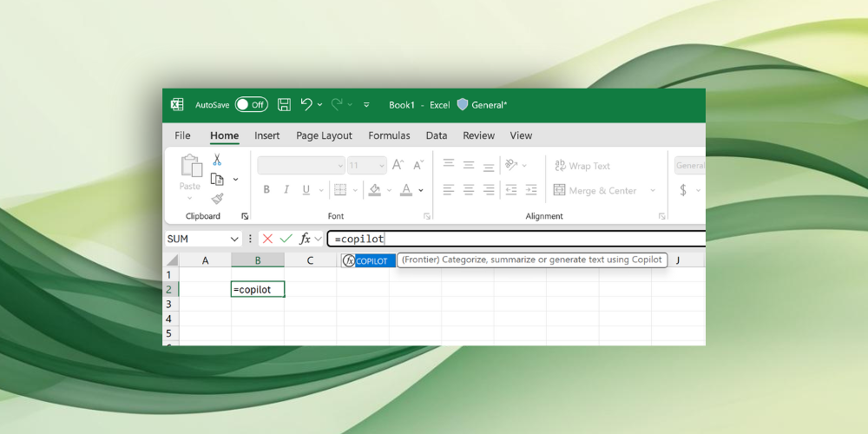
Task: Open the Orientation dropdown arrow
Action: coord(524,166)
